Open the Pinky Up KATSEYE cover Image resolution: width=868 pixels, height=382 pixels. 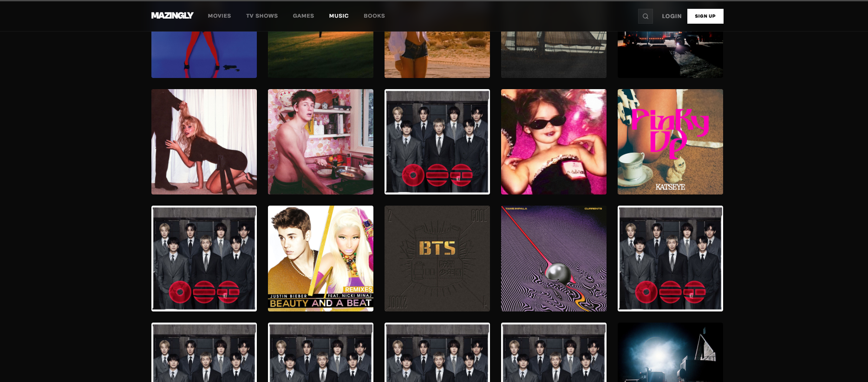pos(670,142)
